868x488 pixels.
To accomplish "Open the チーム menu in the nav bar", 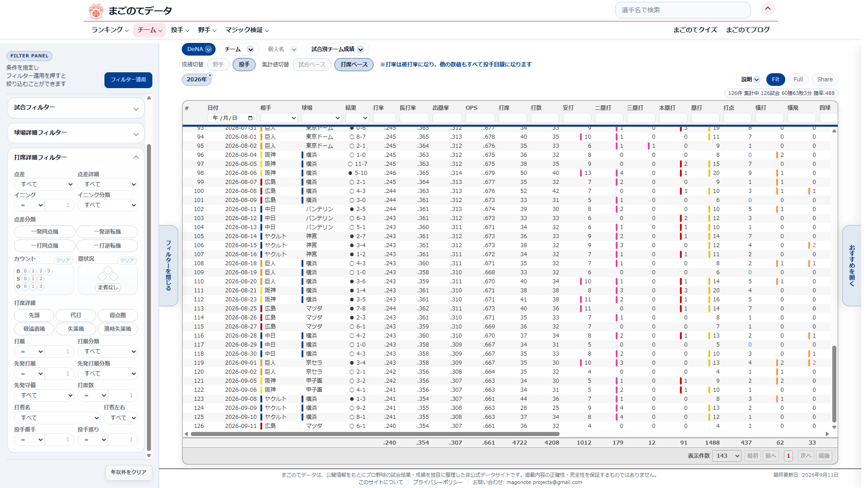I will pos(150,30).
